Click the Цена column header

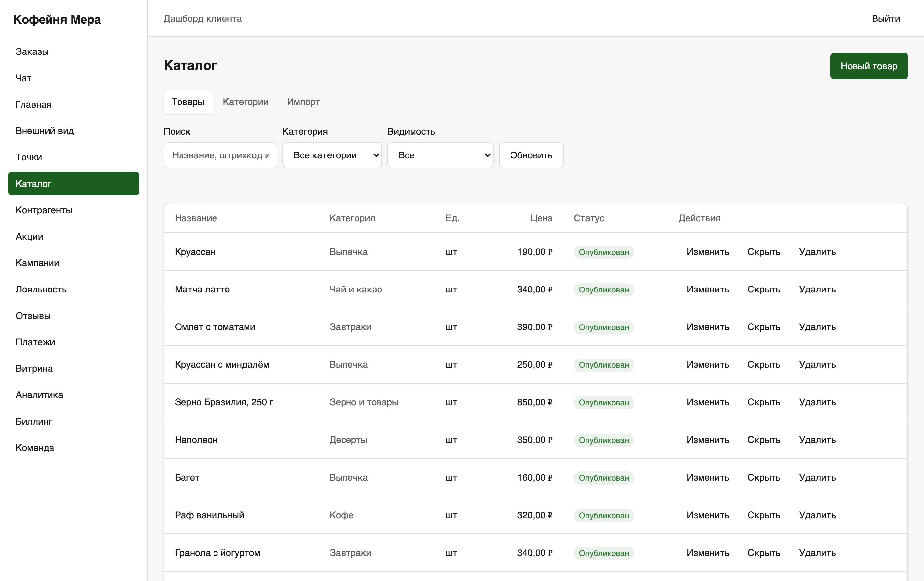pos(541,218)
